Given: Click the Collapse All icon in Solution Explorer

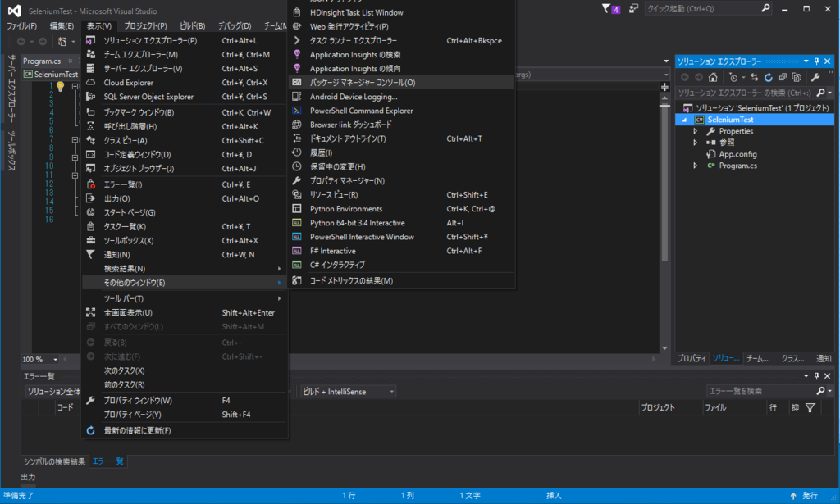Looking at the screenshot, I should coord(783,78).
